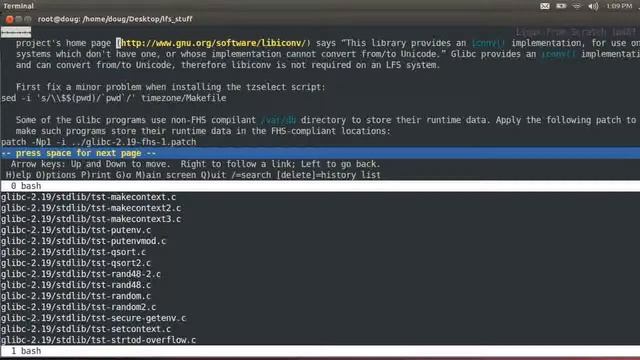The height and width of the screenshot is (360, 640).
Task: Click the patch -Np1 glibc-2.19-fhs-1.patch line
Action: pyautogui.click(x=99, y=142)
